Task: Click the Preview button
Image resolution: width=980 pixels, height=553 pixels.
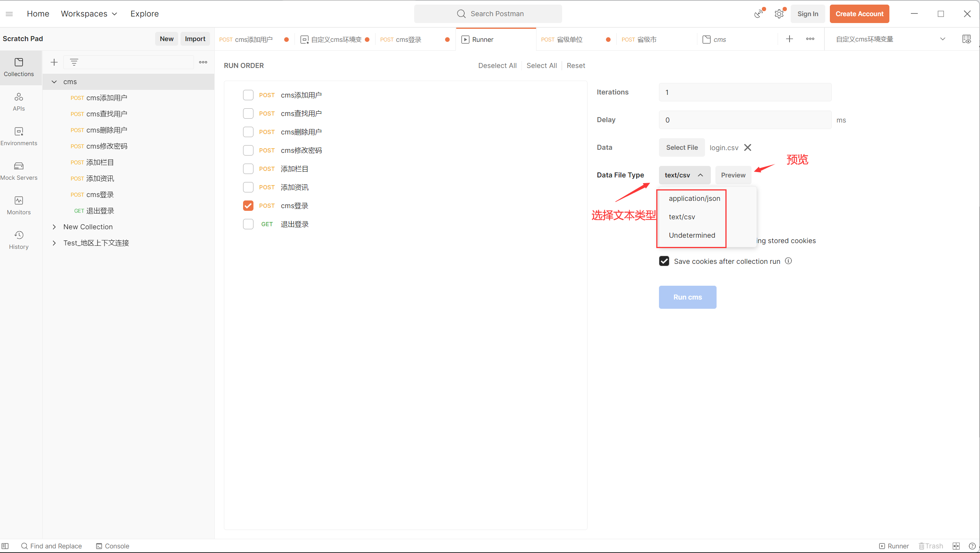Action: [733, 175]
